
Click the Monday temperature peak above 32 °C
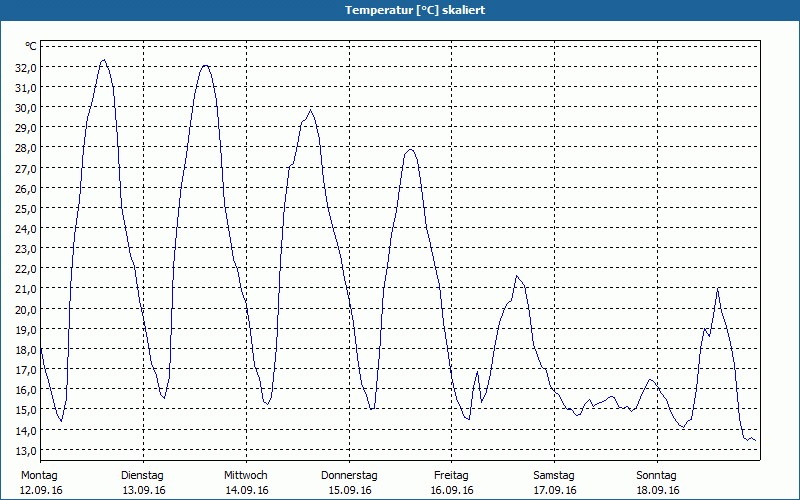point(104,60)
